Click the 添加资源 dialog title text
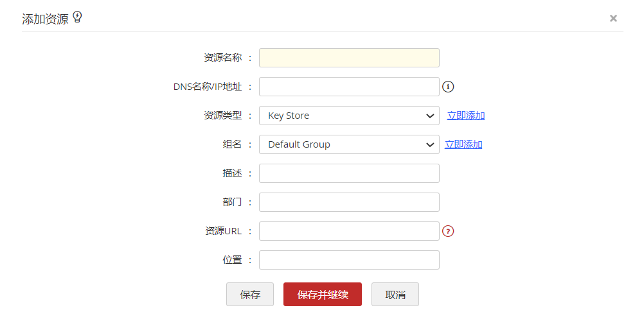The width and height of the screenshot is (644, 319). click(45, 19)
